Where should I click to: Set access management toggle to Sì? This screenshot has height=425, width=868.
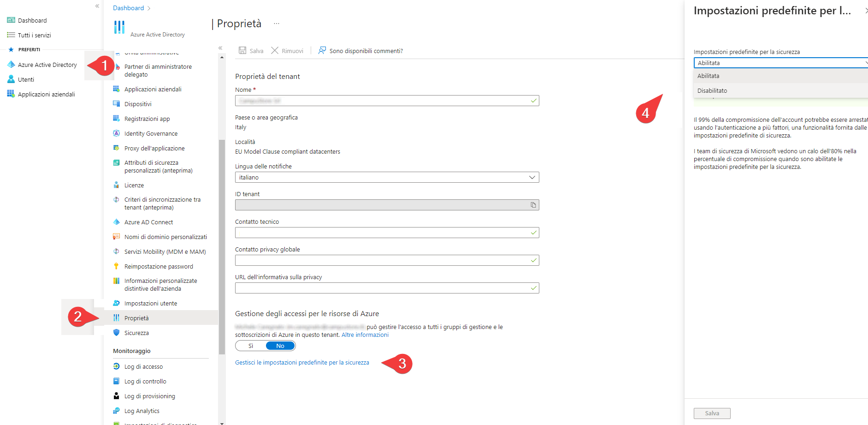click(251, 346)
